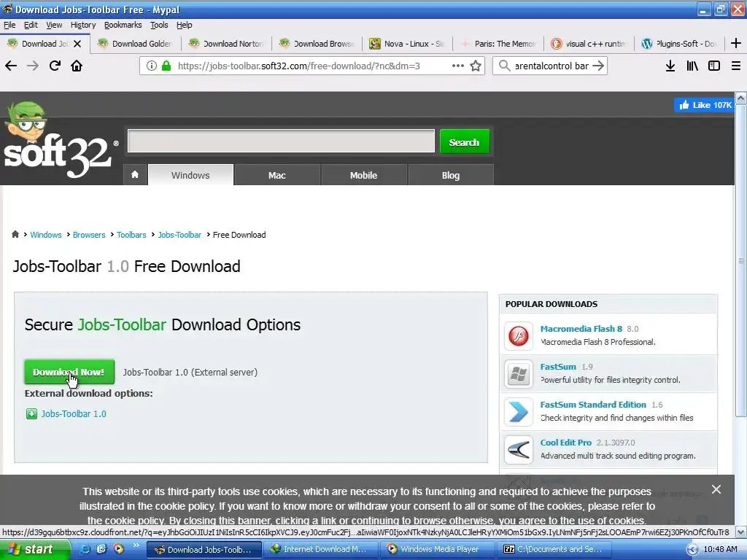Submit search with the arrow in search box
The width and height of the screenshot is (747, 560).
click(x=598, y=66)
